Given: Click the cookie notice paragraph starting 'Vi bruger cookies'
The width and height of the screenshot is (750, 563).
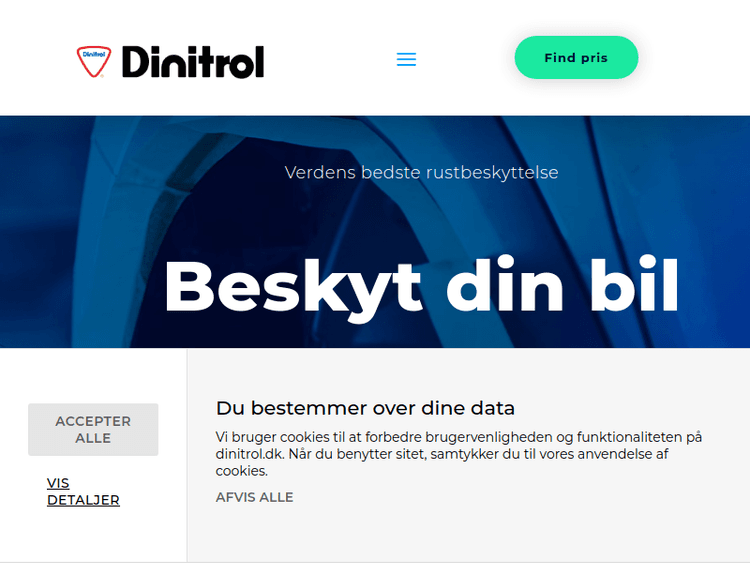Looking at the screenshot, I should click(459, 453).
